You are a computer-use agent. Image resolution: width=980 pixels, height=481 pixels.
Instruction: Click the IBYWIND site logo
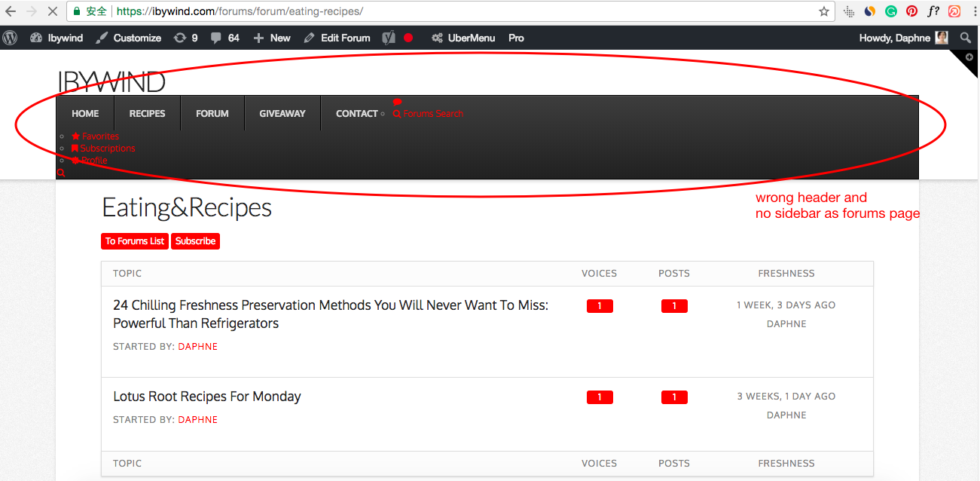tap(111, 81)
